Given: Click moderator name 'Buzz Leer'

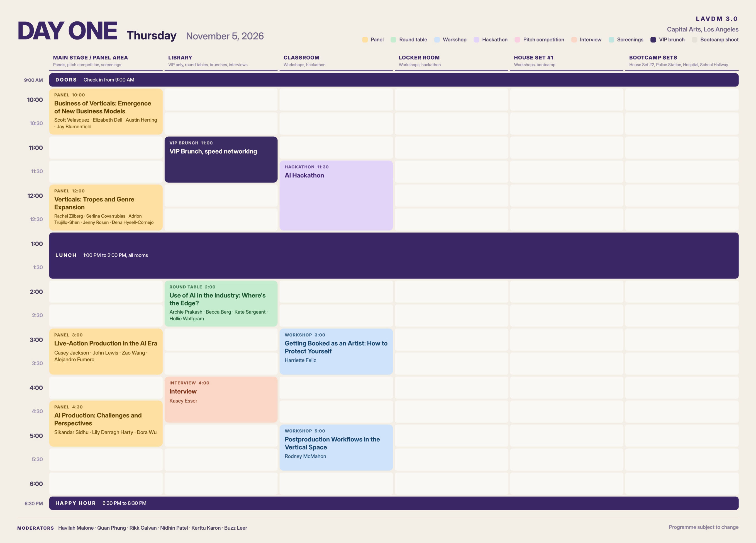Looking at the screenshot, I should tap(236, 528).
